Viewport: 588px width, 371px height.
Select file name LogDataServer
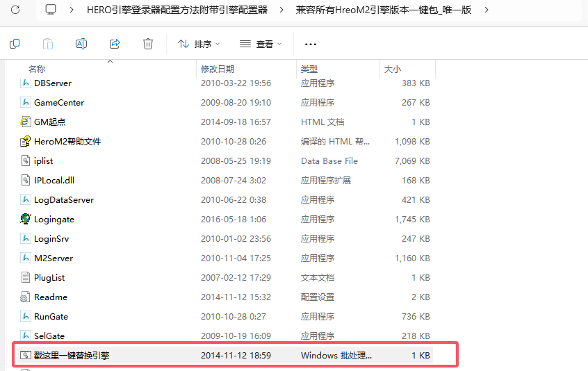pyautogui.click(x=64, y=200)
